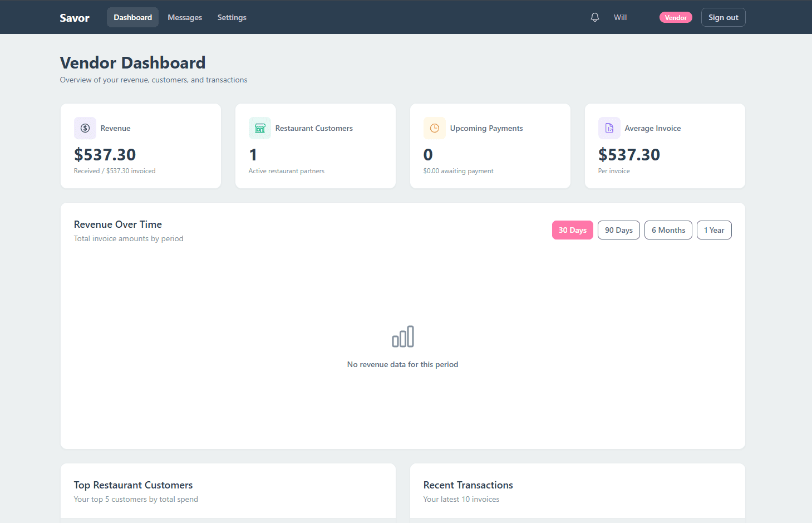Click the Top Restaurant Customers heading
This screenshot has width=812, height=523.
133,485
